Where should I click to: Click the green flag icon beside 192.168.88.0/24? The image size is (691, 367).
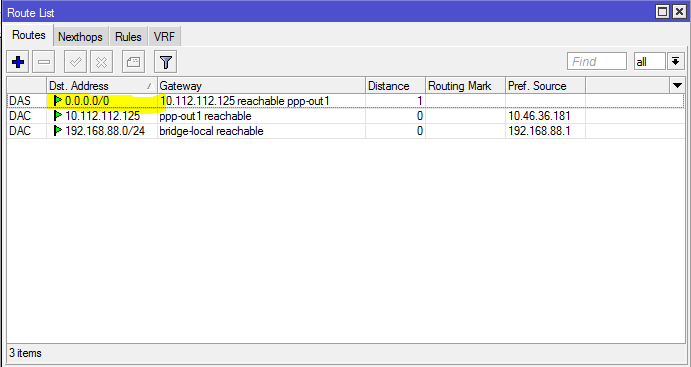pos(58,131)
